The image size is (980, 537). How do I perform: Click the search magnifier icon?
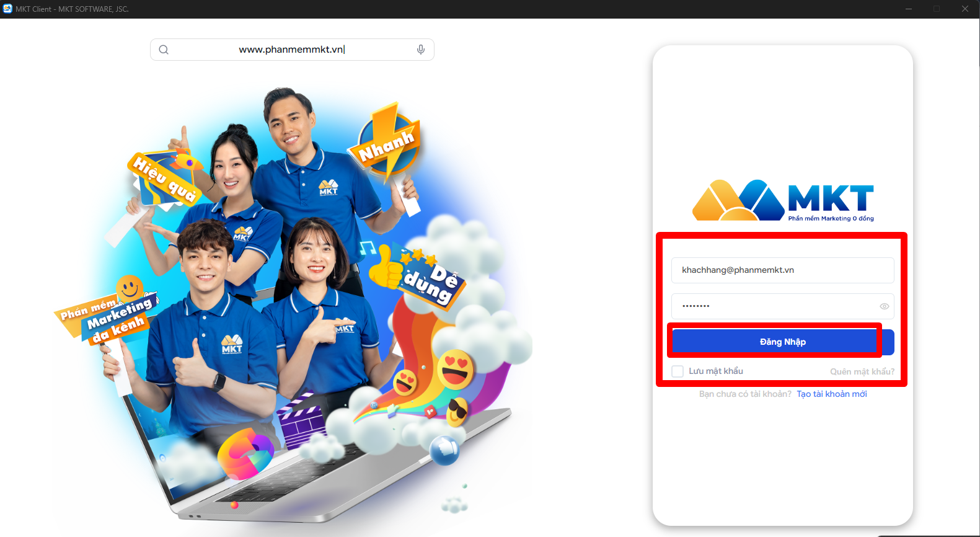click(164, 50)
